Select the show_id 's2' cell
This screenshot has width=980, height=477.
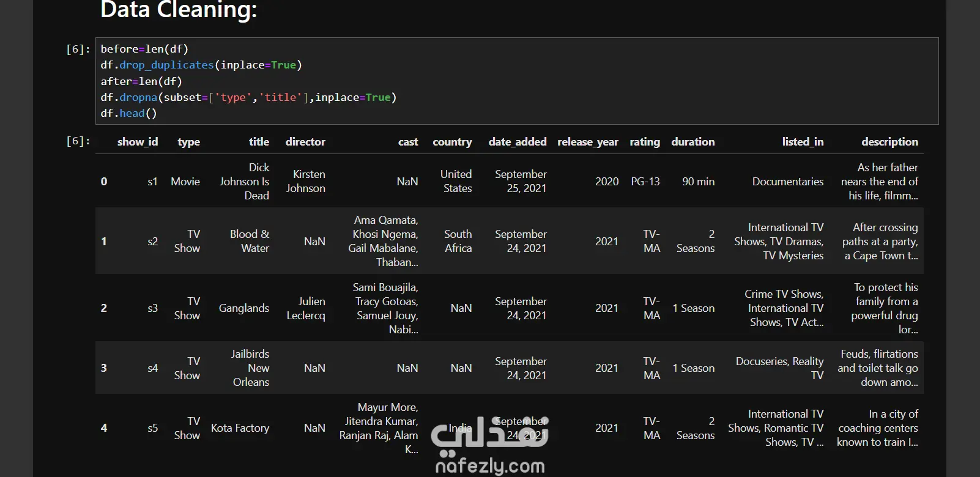153,242
